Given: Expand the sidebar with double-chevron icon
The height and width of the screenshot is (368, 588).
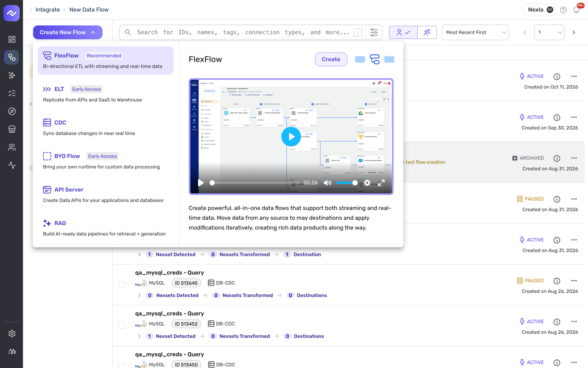Looking at the screenshot, I should tap(12, 352).
